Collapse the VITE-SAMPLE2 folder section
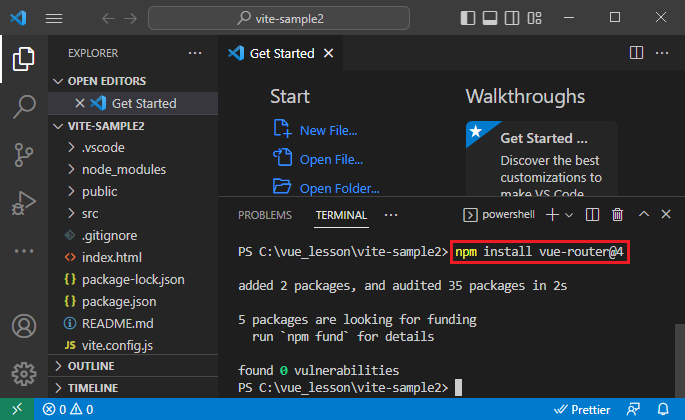 [x=133, y=126]
